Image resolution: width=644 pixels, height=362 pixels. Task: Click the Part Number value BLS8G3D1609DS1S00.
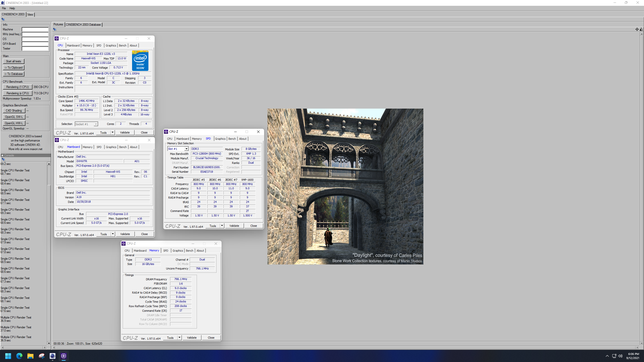207,167
